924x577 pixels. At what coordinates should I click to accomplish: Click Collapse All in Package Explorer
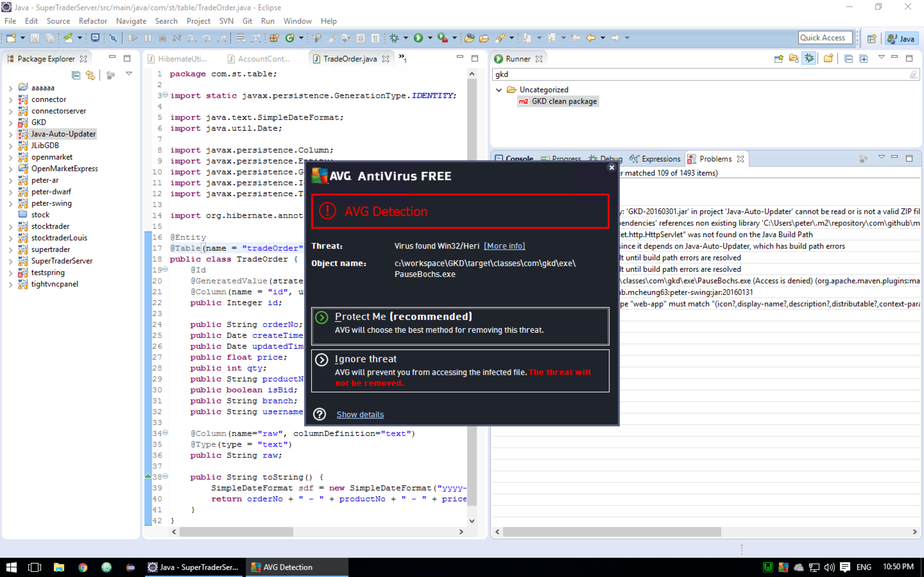76,75
